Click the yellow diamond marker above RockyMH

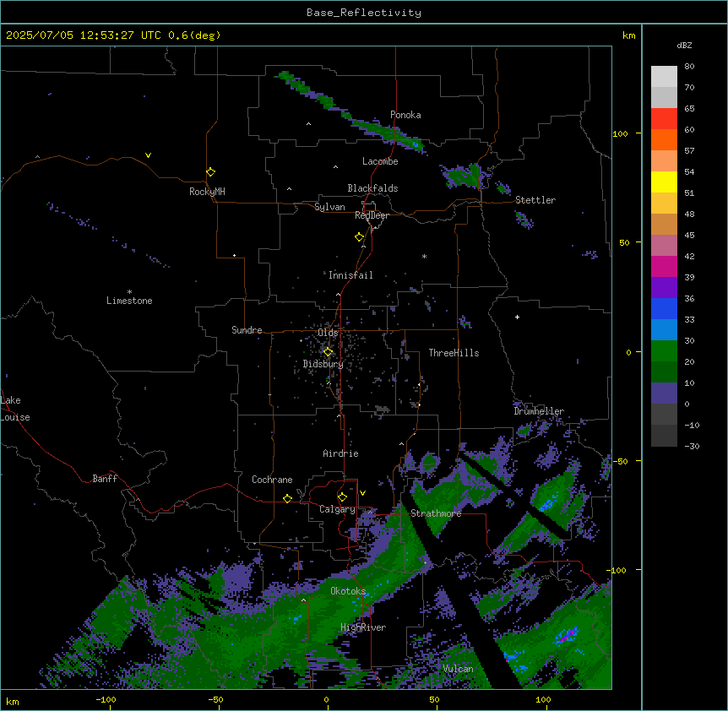pos(211,171)
